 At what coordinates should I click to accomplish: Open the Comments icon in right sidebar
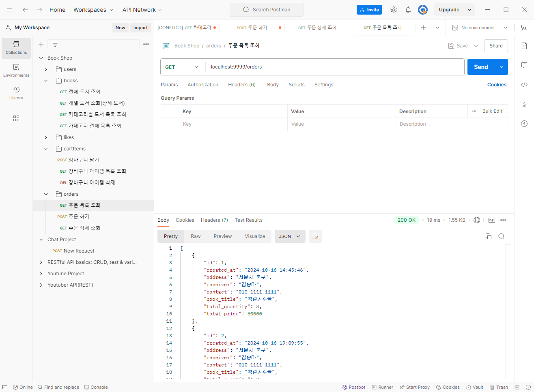524,65
